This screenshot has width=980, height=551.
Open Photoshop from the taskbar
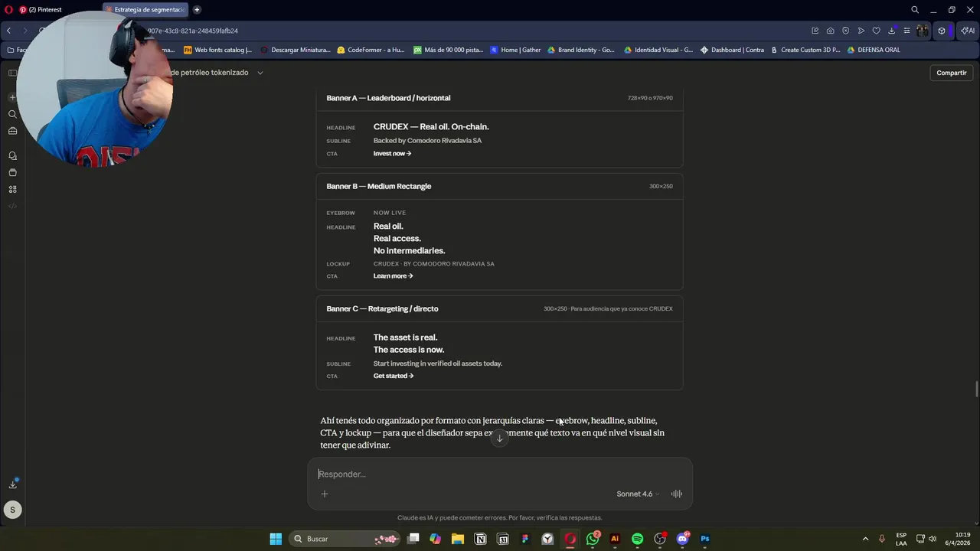(705, 539)
